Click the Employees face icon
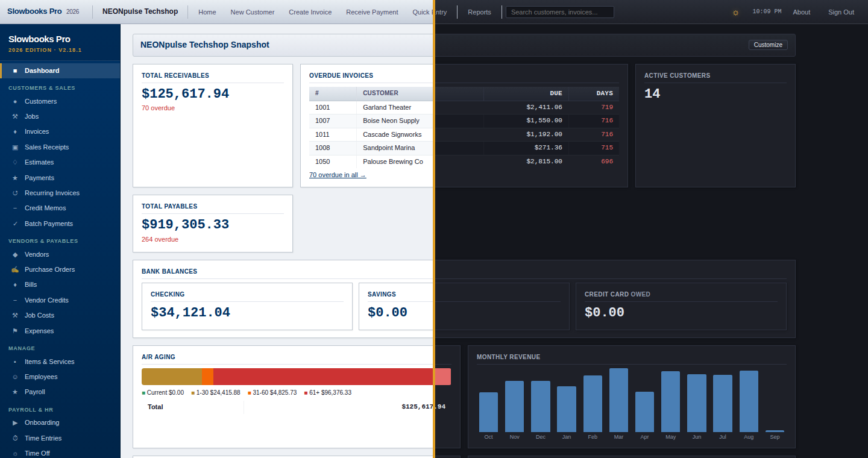This screenshot has width=868, height=458. 15,377
